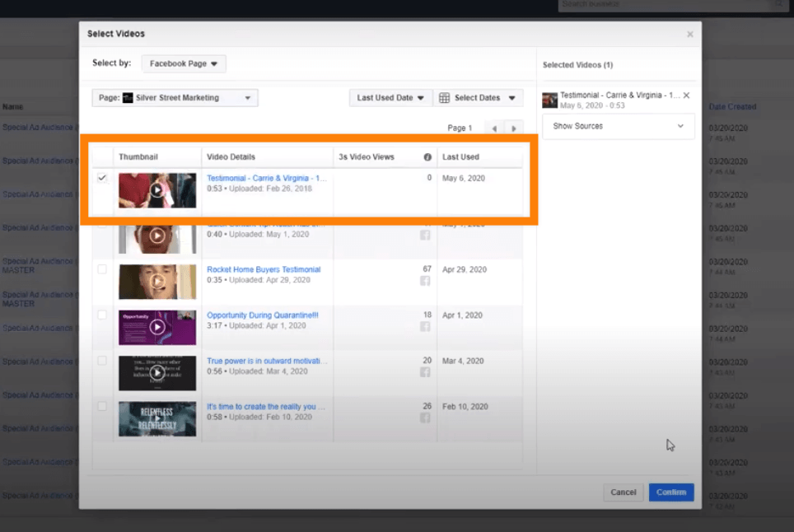Screen dimensions: 794x532
Task: Expand the Show Sources section
Action: pyautogui.click(x=618, y=126)
